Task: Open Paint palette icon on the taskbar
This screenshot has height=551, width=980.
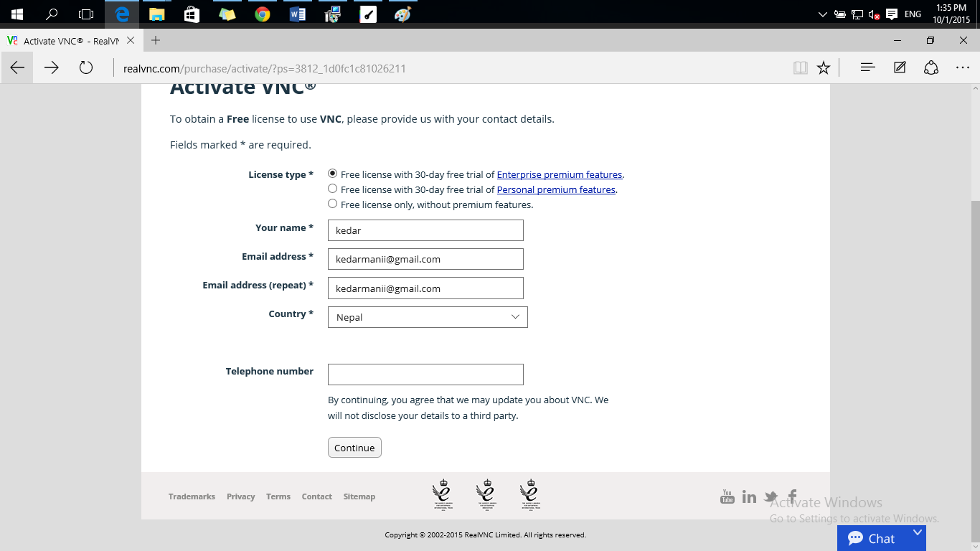Action: 402,14
